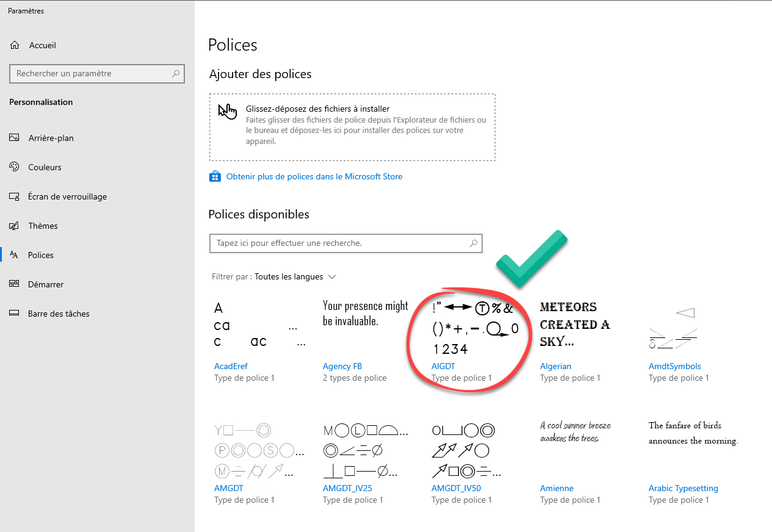The image size is (772, 532).
Task: Open Écran de verrouillage icon
Action: [x=15, y=196]
